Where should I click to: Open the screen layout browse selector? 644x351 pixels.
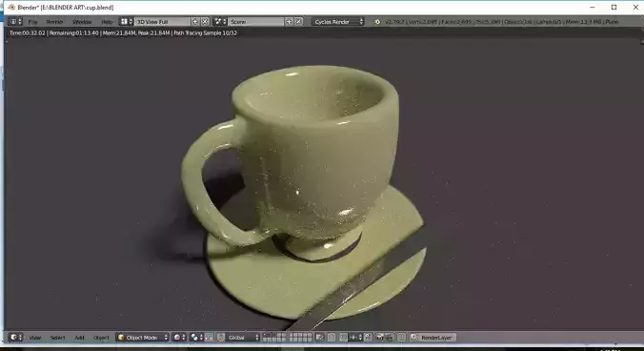pos(126,22)
